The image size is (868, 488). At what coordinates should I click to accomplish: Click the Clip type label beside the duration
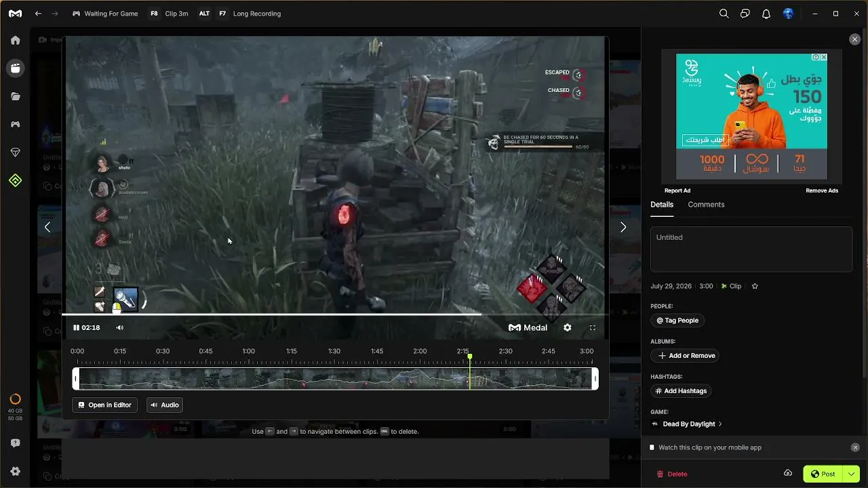tap(732, 286)
